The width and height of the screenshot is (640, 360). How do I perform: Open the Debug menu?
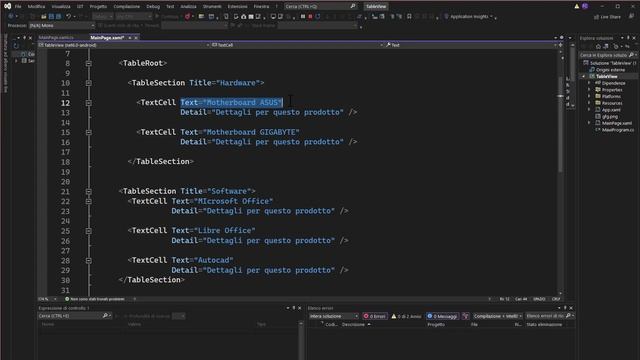(x=153, y=7)
